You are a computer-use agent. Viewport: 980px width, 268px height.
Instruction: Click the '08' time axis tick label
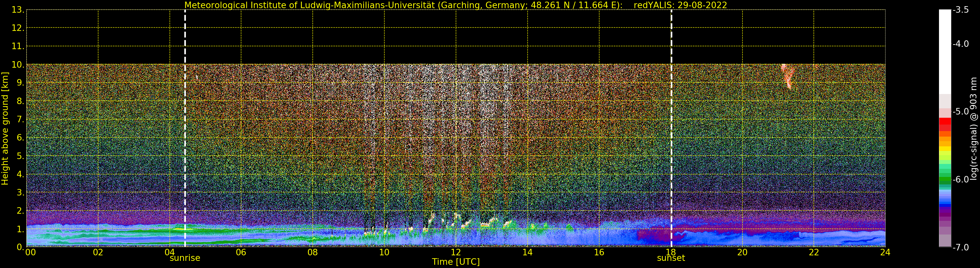(x=313, y=252)
